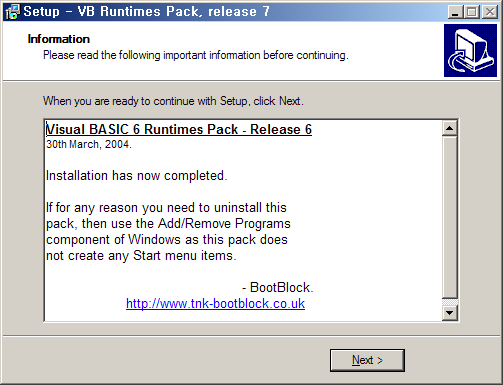Screen dimensions: 503x385
Task: Click the 'When you are ready to continue' label
Action: [173, 101]
